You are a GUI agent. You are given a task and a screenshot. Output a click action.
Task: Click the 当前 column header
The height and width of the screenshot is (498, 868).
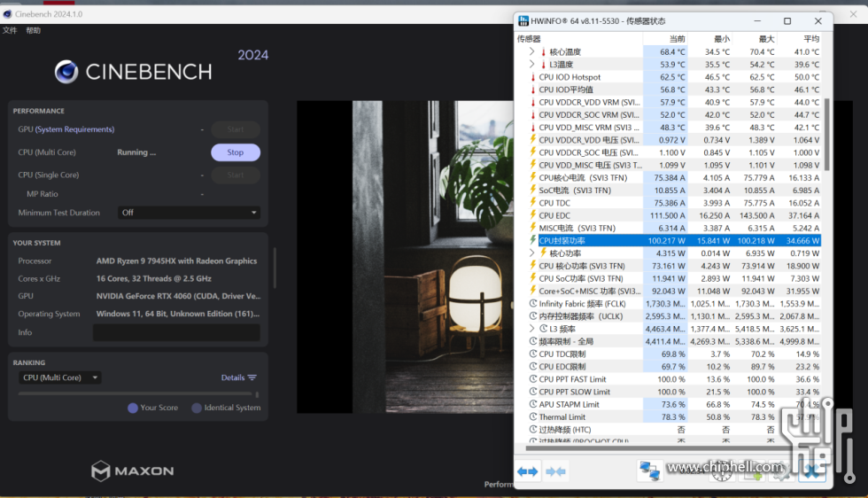click(x=665, y=39)
